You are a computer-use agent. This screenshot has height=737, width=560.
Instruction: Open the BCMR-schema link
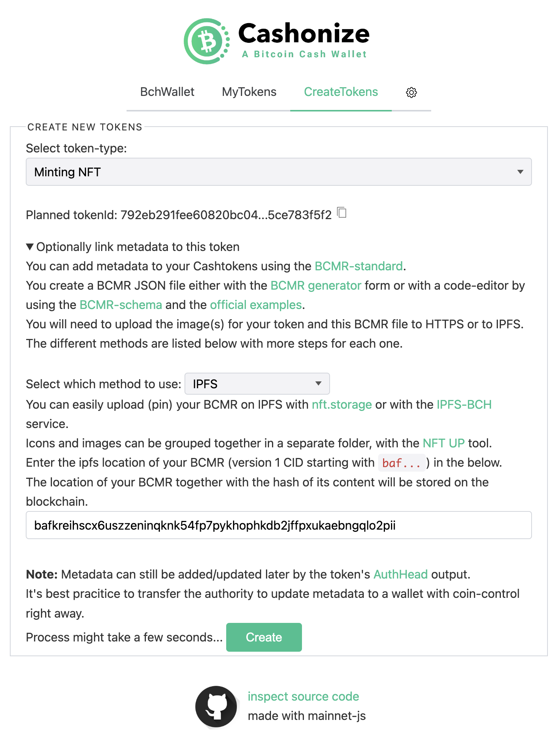click(121, 305)
